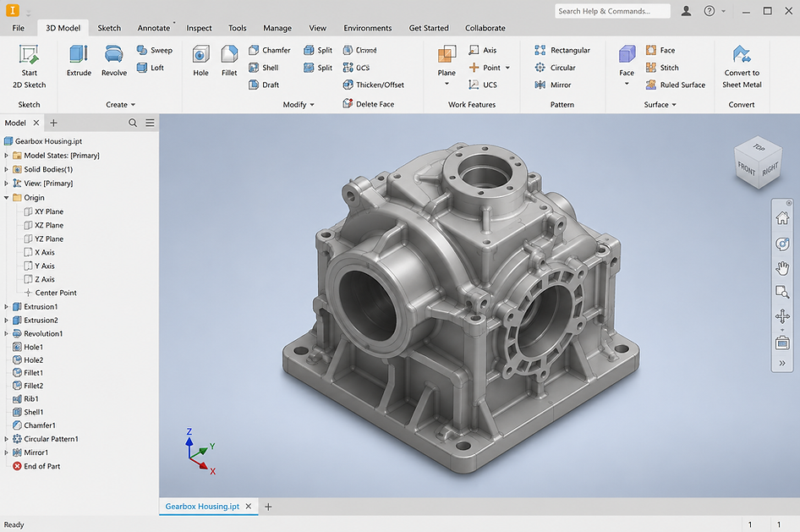Viewport: 800px width, 532px height.
Task: Select the Extrude tool
Action: (x=79, y=60)
